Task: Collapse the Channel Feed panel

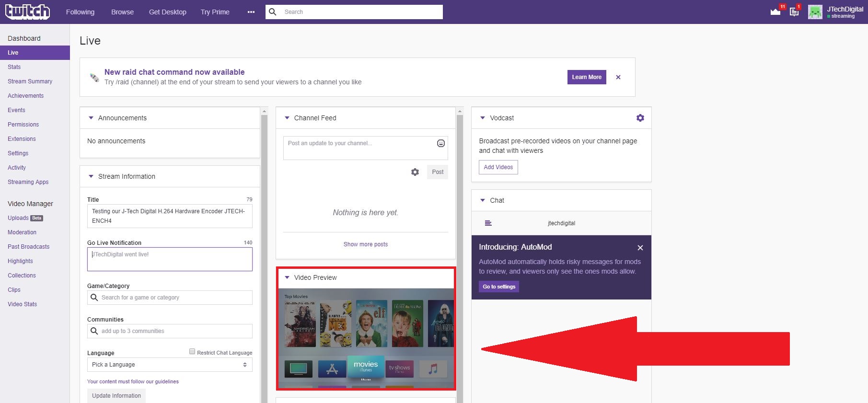Action: point(287,118)
